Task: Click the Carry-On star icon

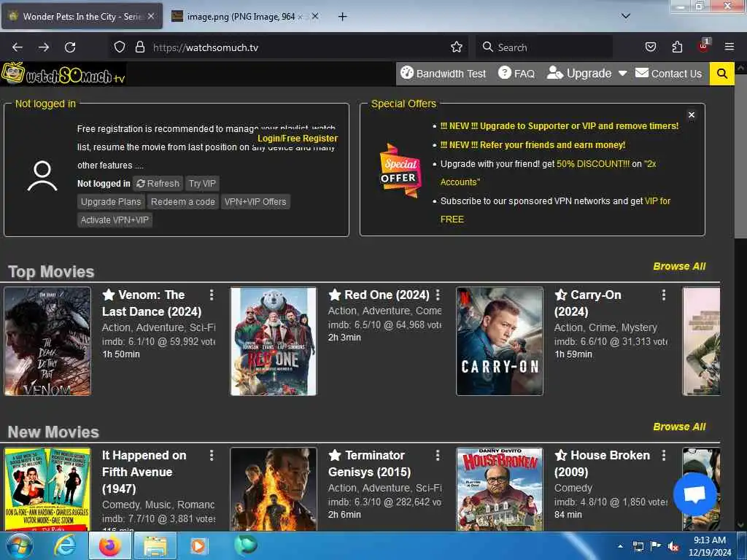Action: coord(561,295)
